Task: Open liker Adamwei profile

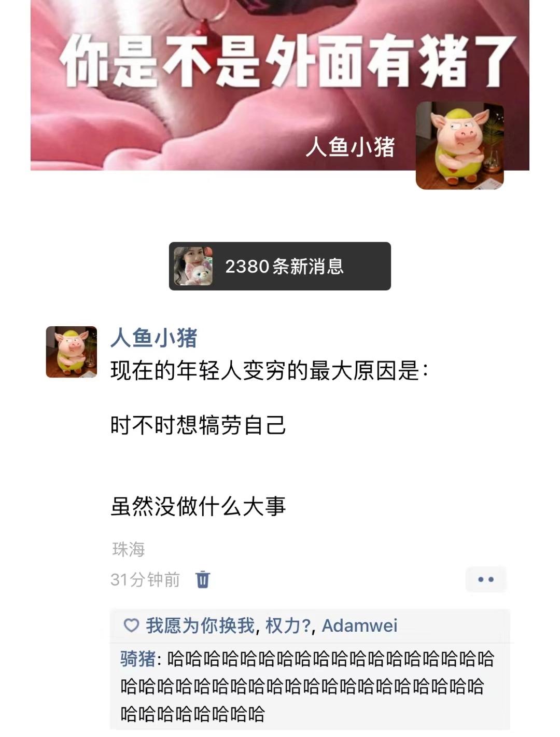Action: (359, 625)
